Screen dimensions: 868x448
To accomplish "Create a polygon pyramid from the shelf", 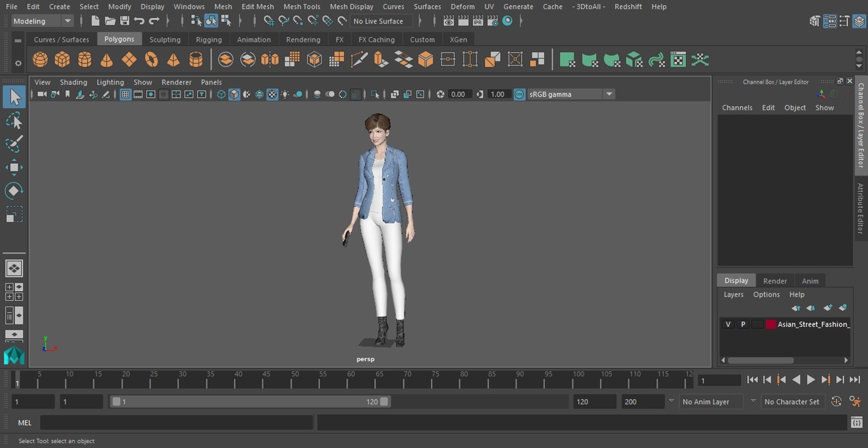I will (174, 60).
